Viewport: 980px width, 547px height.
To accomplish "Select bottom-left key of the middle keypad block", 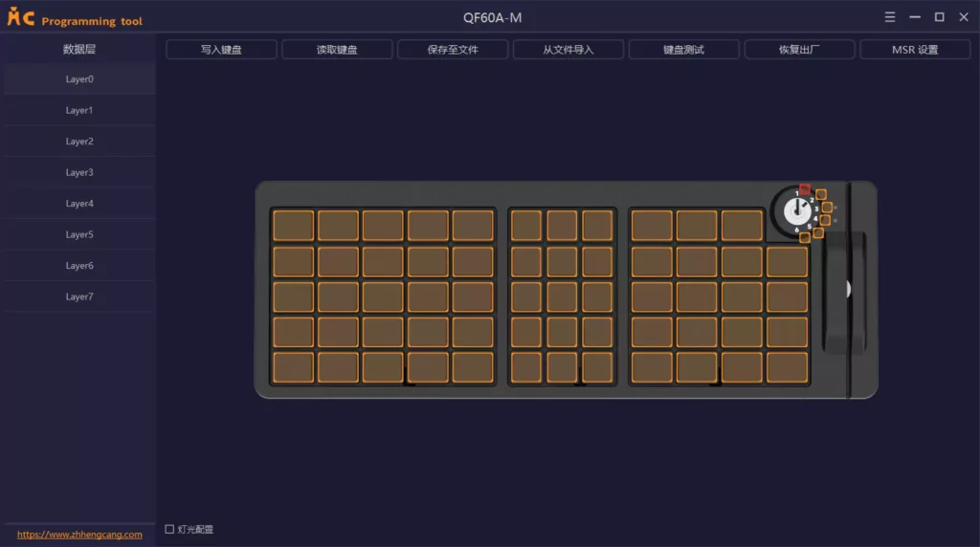I will (526, 368).
